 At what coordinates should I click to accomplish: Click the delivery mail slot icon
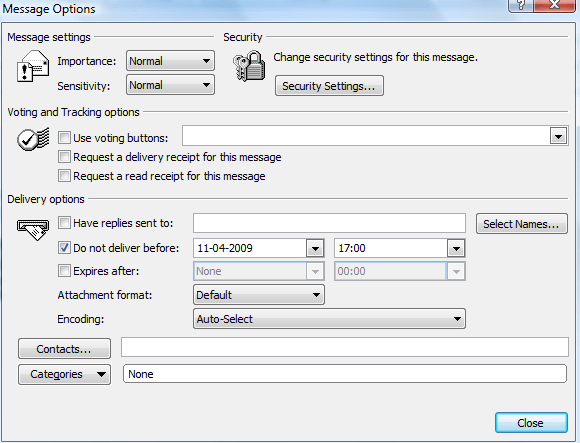(33, 229)
